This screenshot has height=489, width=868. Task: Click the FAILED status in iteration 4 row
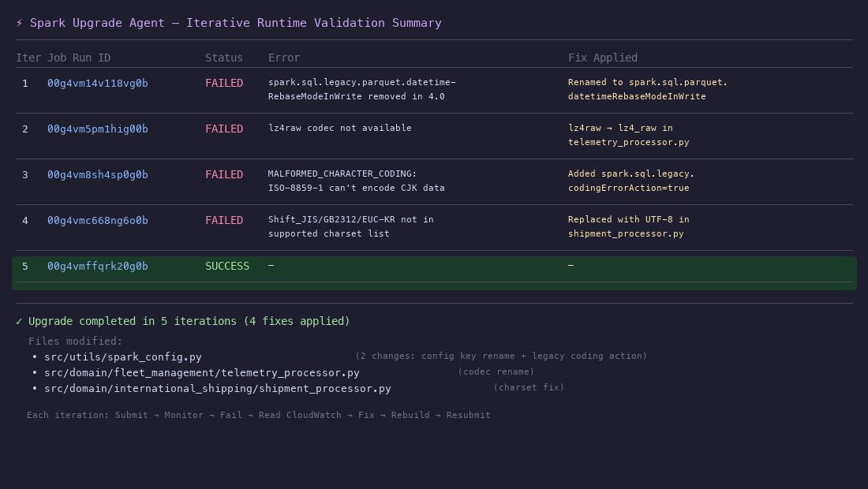pyautogui.click(x=224, y=221)
